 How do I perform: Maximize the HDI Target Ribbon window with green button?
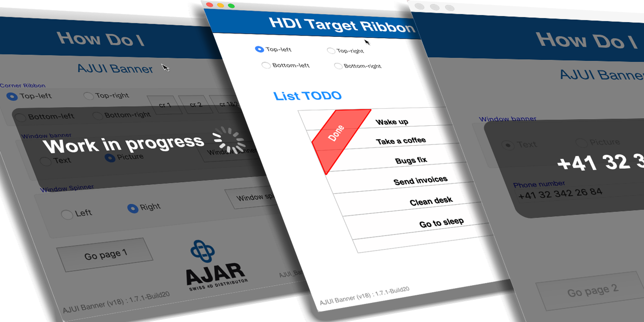[x=231, y=6]
